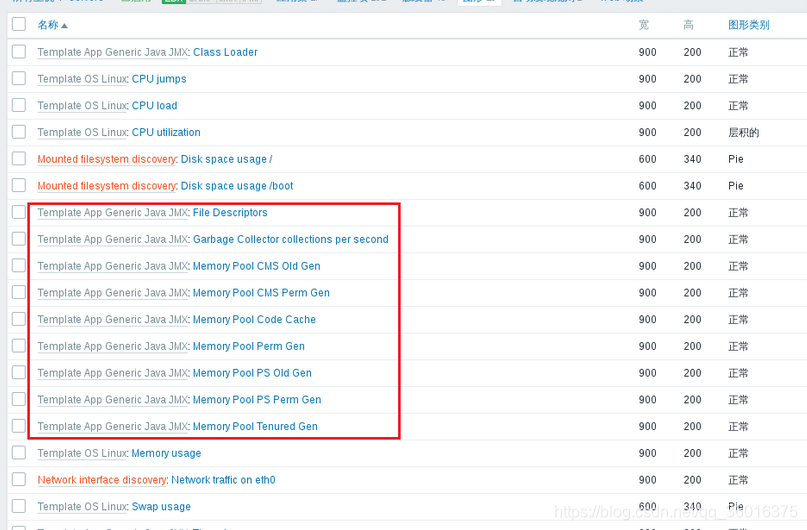The height and width of the screenshot is (530, 807).
Task: Check the Memory Pool PS Old Gen row
Action: pyautogui.click(x=19, y=373)
